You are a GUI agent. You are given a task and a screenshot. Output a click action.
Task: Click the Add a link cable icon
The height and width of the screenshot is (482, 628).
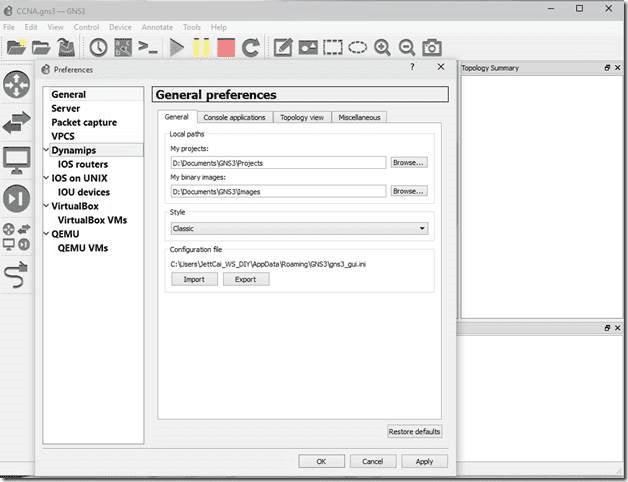(x=16, y=276)
